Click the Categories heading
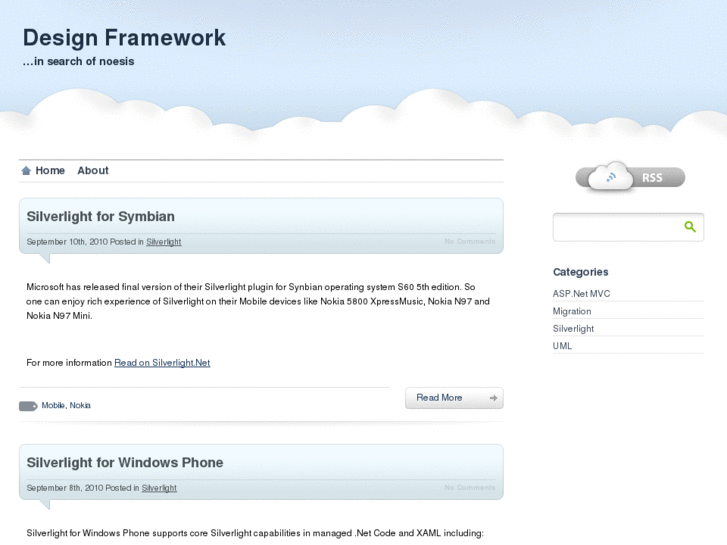Viewport: 727px width, 545px height. pyautogui.click(x=580, y=272)
